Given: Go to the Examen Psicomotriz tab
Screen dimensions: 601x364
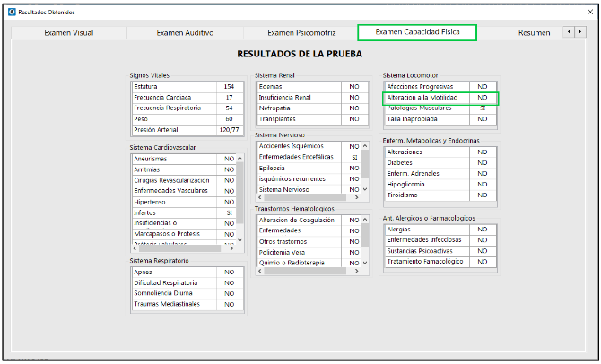Looking at the screenshot, I should click(x=301, y=32).
